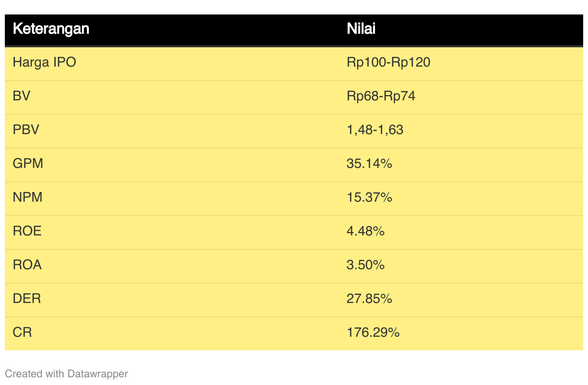Select the GPM row label

pos(28,164)
